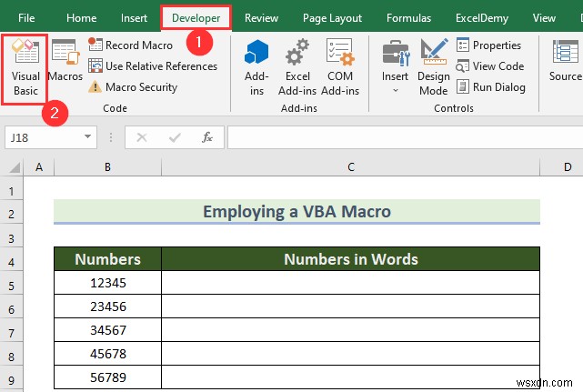Click the 'Numbers in Words' header cell

pyautogui.click(x=350, y=259)
